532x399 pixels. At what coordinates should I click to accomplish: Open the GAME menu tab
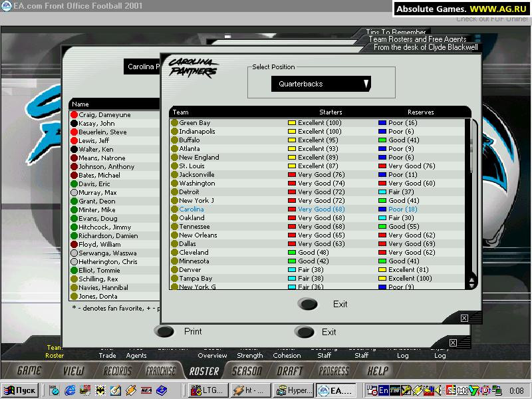click(29, 370)
